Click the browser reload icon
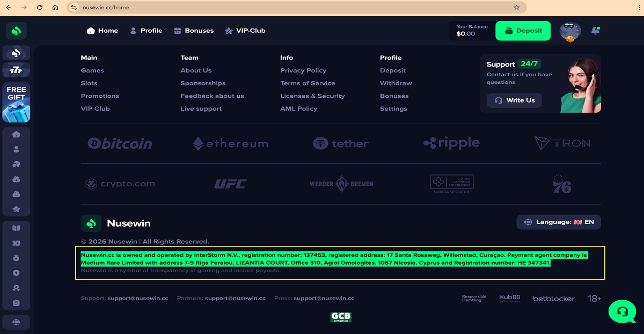The width and height of the screenshot is (644, 334). (x=39, y=8)
